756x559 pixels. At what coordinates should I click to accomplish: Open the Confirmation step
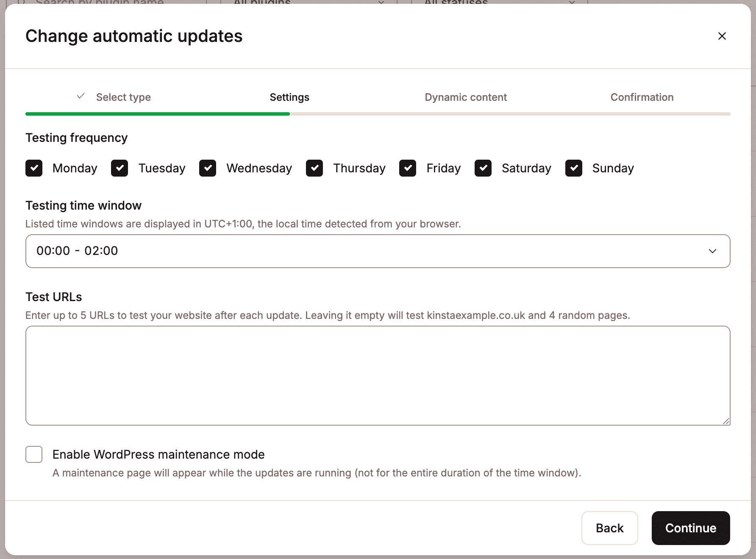[642, 97]
